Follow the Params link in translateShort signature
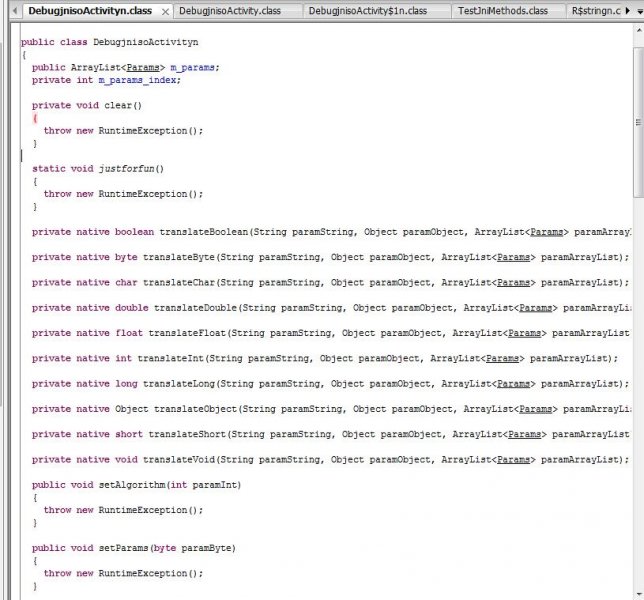Screen dimensions: 644x600 (x=524, y=434)
